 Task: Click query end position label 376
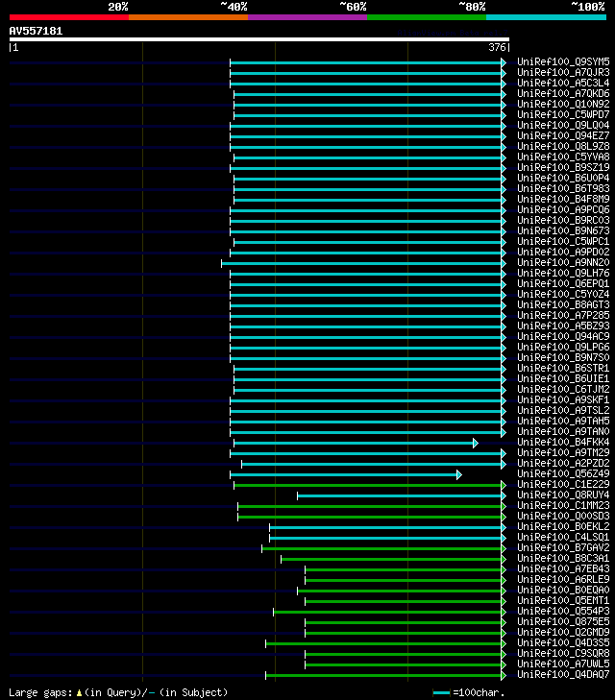pos(497,47)
